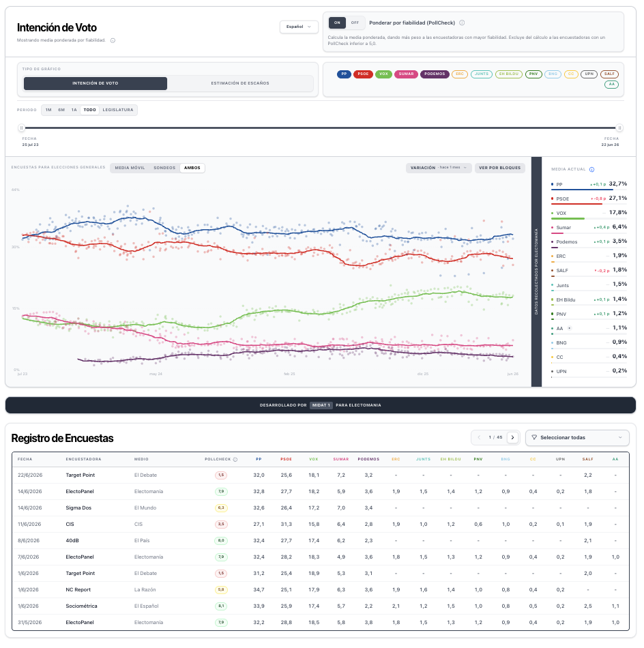Image resolution: width=644 pixels, height=648 pixels.
Task: Go to next page of poll registry
Action: pyautogui.click(x=512, y=437)
